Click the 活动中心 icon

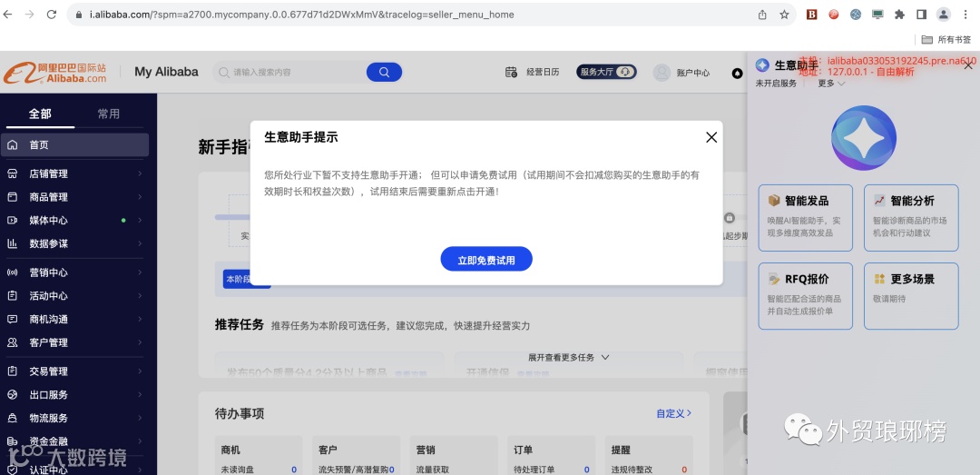coord(13,296)
